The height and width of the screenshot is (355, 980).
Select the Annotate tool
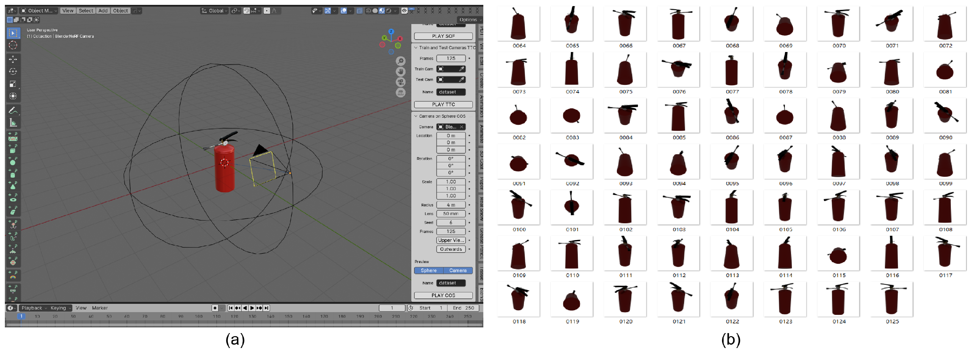[x=13, y=110]
